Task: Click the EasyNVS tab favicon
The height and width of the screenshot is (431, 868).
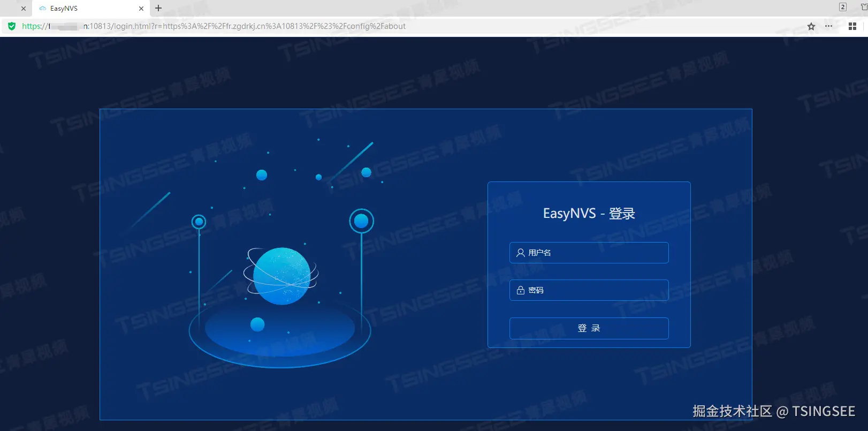Action: click(x=43, y=9)
